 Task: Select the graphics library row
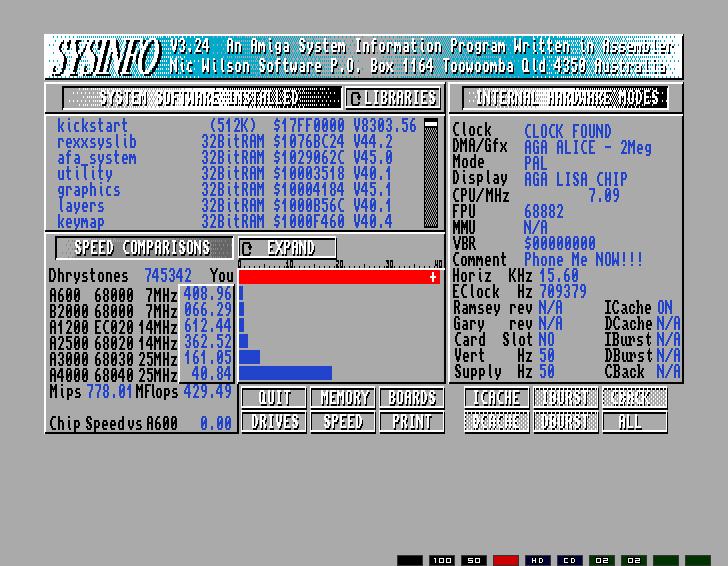click(x=225, y=190)
